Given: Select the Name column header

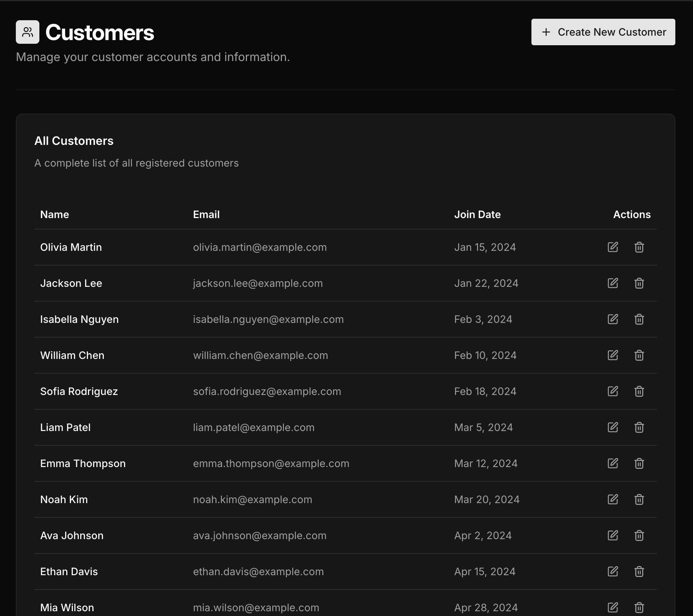Looking at the screenshot, I should click(x=54, y=214).
